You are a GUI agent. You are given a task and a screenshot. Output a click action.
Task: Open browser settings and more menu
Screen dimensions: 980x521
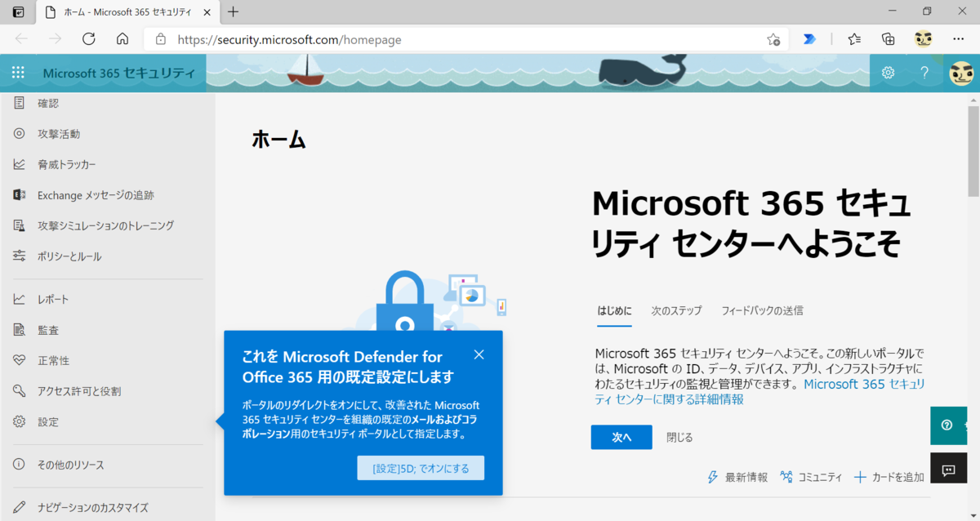tap(958, 38)
